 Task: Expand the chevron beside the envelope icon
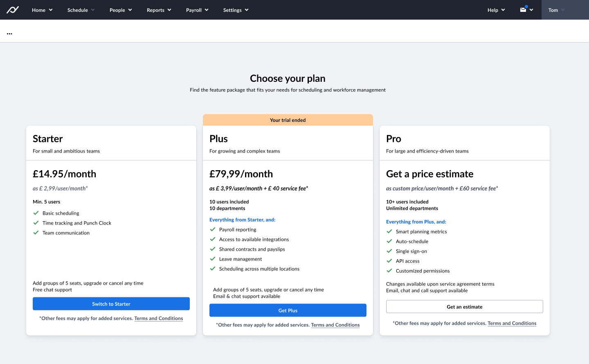click(531, 10)
